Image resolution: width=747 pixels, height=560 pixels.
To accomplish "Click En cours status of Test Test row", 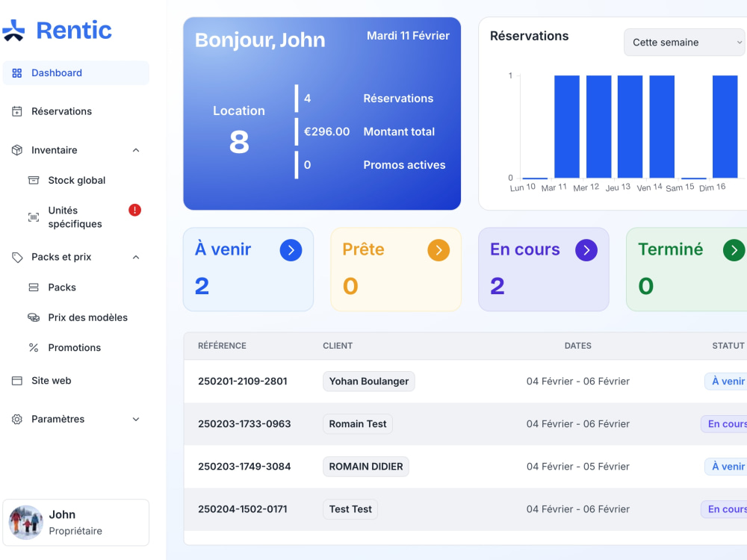I will click(x=725, y=509).
